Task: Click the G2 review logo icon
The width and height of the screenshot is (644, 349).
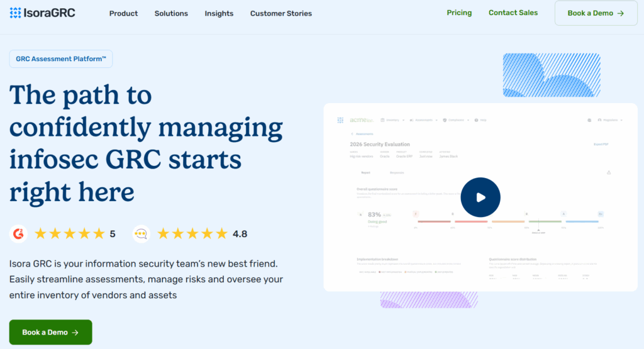Action: [19, 234]
